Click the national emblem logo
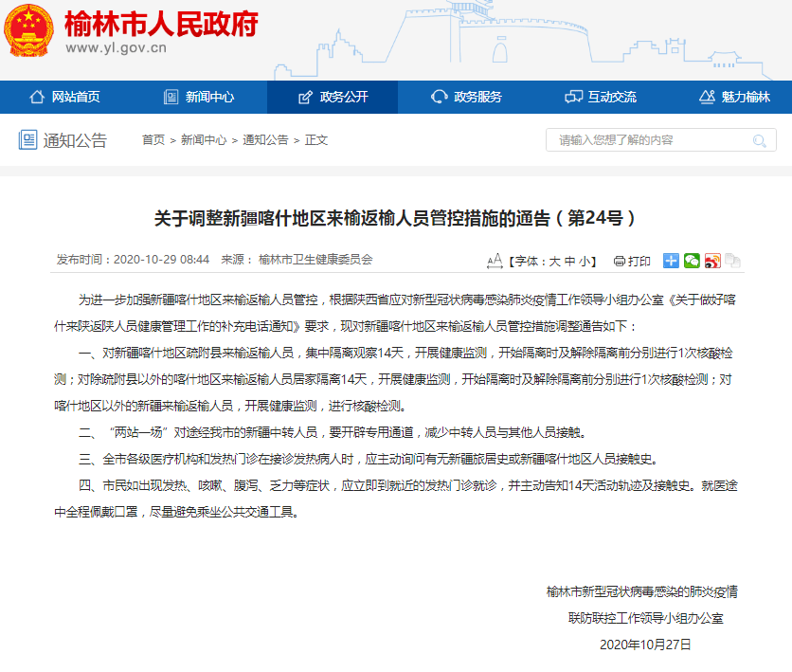Screen dimensions: 792x672 28,35
